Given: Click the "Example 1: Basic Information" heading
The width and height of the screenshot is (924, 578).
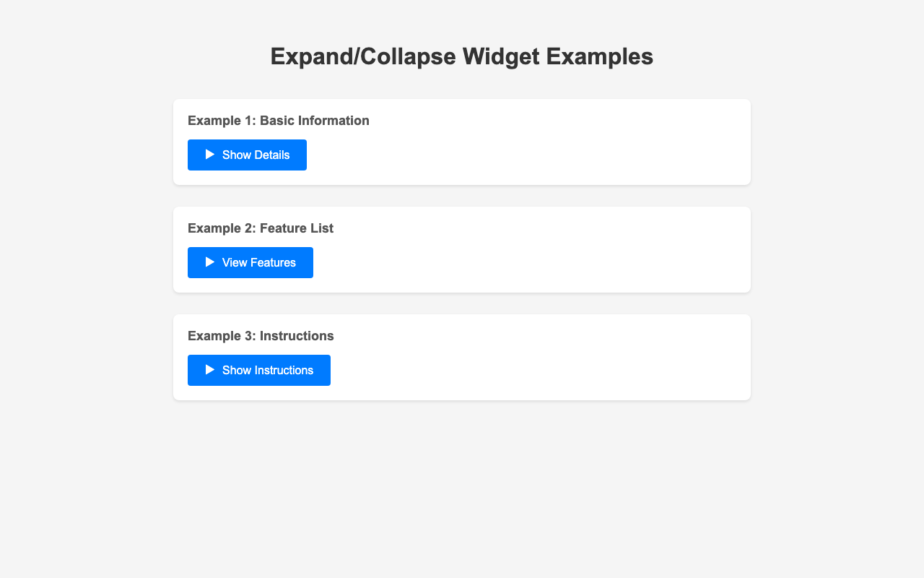Looking at the screenshot, I should point(279,121).
